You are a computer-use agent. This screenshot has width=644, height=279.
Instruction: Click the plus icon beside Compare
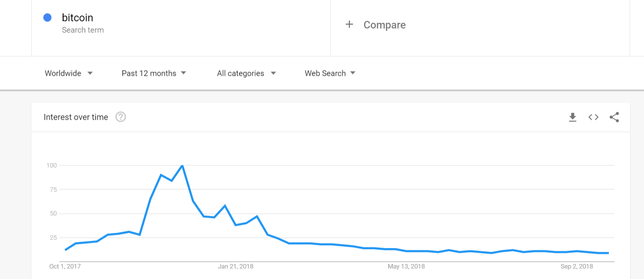click(349, 25)
